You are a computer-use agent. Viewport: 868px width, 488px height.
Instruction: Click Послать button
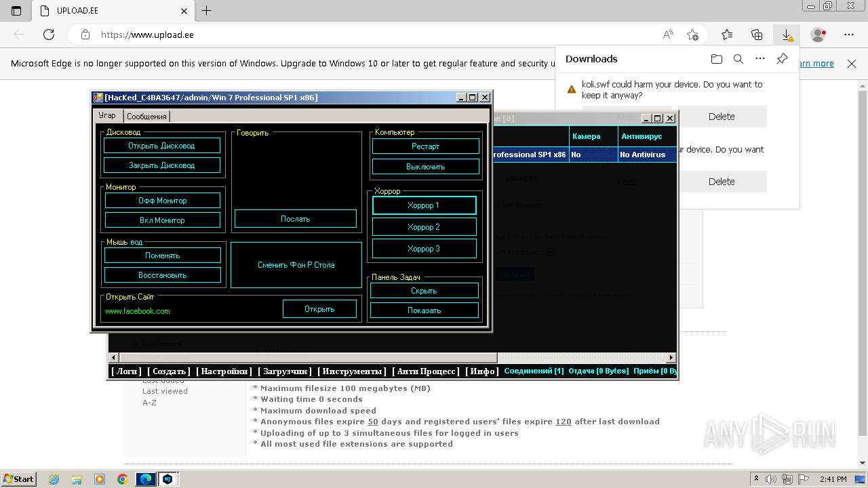pyautogui.click(x=295, y=219)
